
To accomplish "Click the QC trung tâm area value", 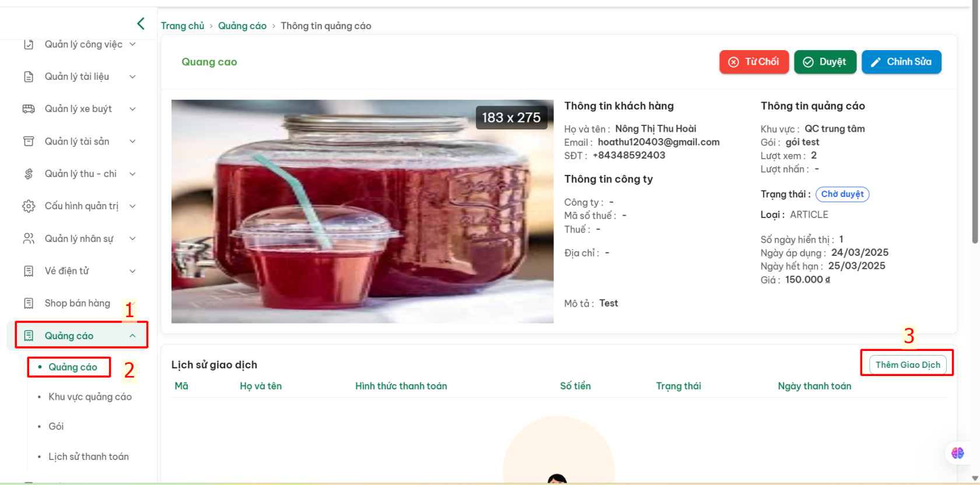I will point(835,129).
